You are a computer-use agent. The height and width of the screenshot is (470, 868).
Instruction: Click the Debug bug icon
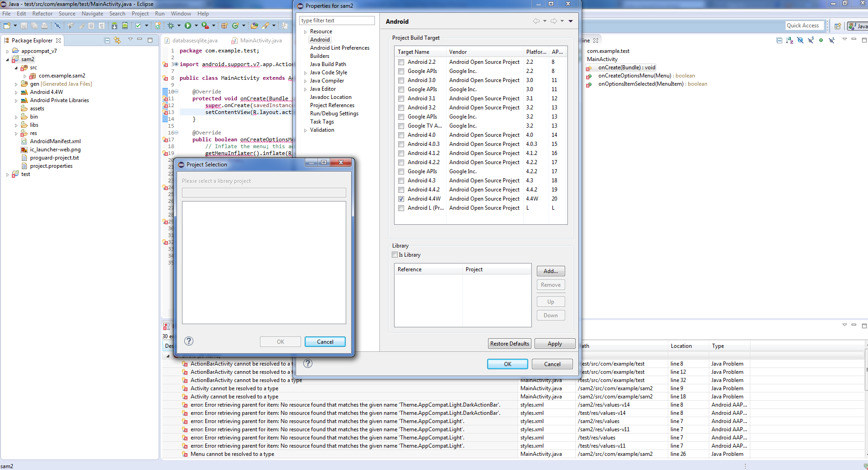click(171, 26)
